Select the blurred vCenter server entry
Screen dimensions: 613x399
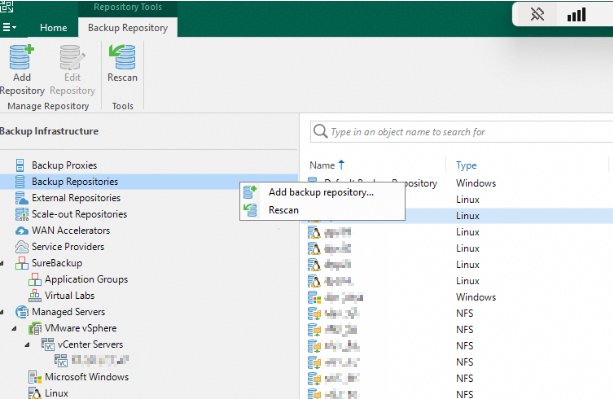pyautogui.click(x=100, y=360)
